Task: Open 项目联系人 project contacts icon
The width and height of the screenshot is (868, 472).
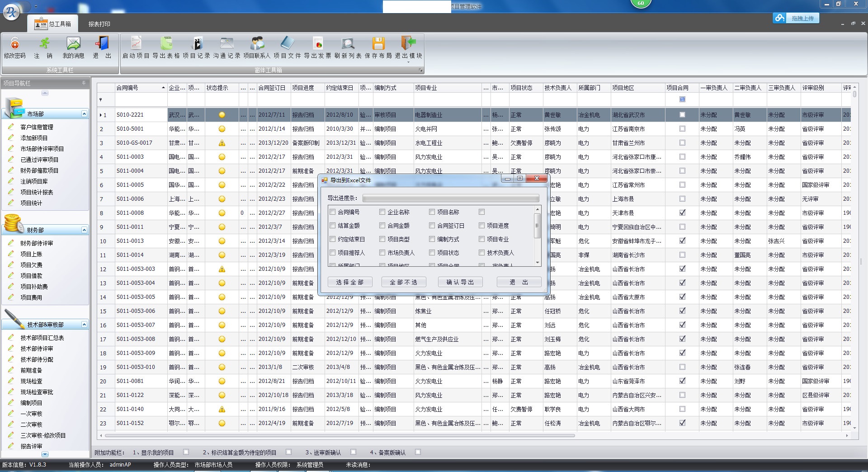Action: [x=257, y=43]
